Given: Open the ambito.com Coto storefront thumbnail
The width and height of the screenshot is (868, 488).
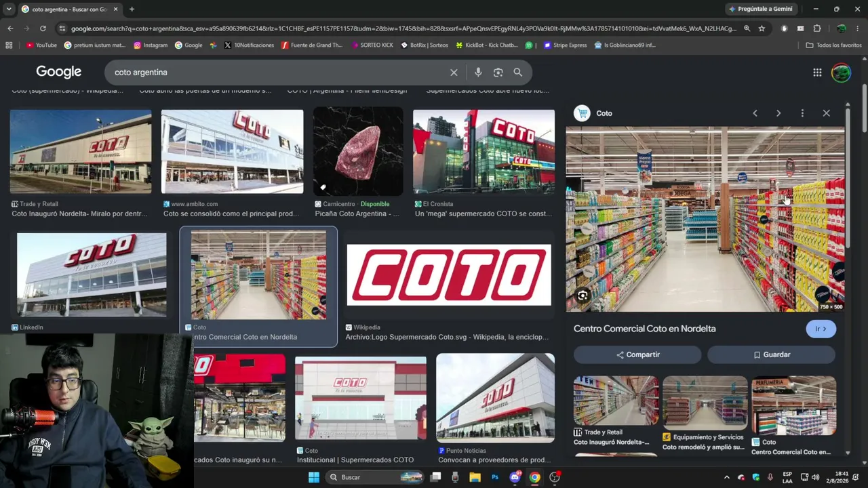Looking at the screenshot, I should tap(232, 152).
